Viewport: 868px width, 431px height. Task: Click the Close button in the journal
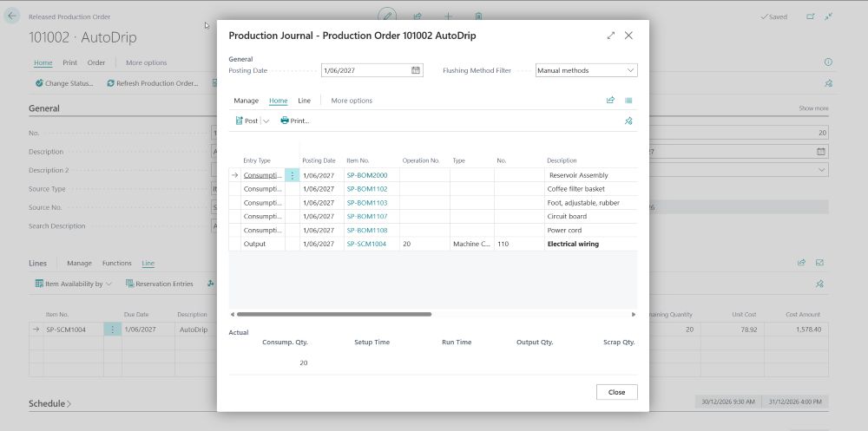coord(616,392)
